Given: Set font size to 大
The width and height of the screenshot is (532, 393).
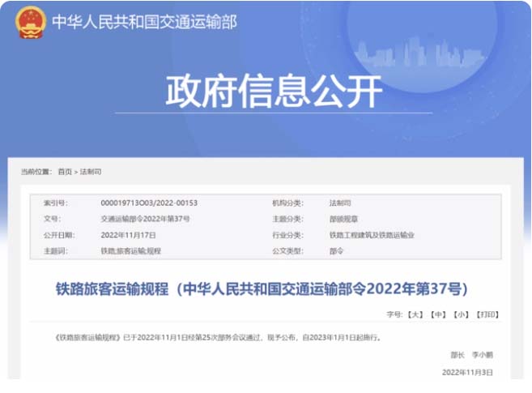Looking at the screenshot, I should pyautogui.click(x=415, y=314).
